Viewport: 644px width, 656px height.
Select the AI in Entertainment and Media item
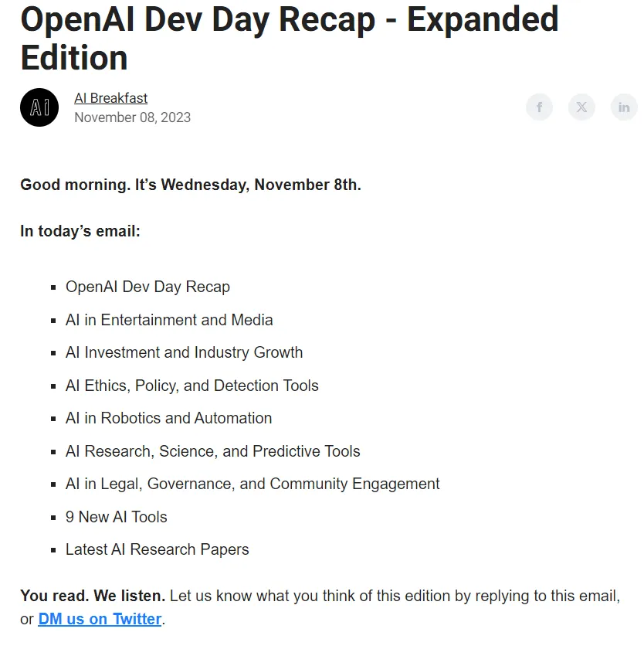click(169, 320)
